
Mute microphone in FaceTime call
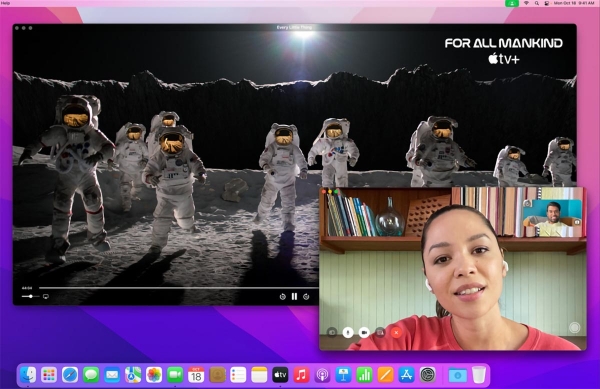[347, 332]
